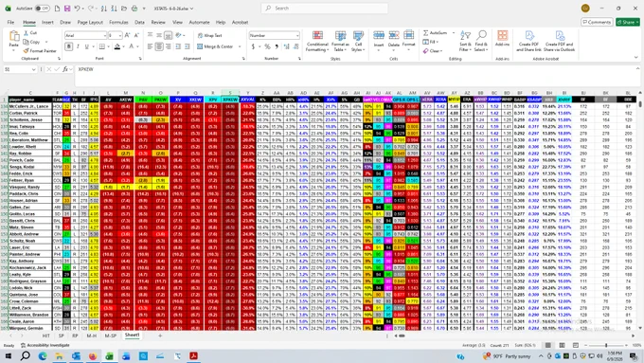This screenshot has height=363, width=644.
Task: Open the File menu
Action: [10, 22]
